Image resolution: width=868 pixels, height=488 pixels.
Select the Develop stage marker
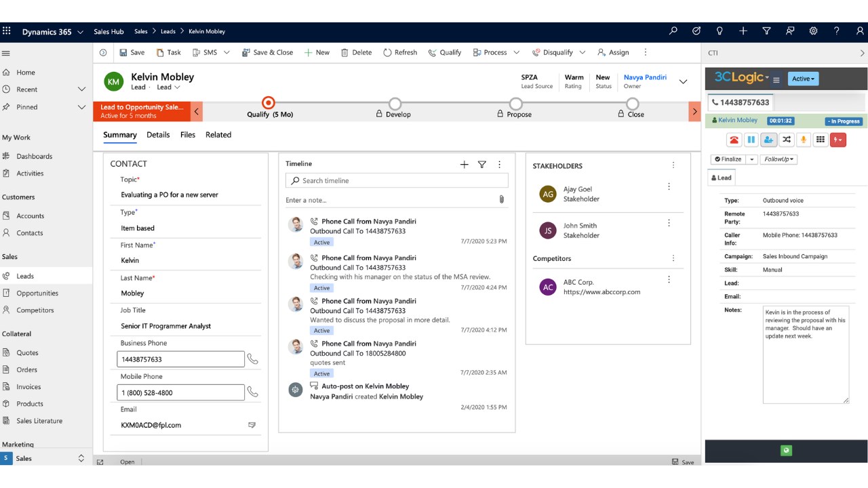(395, 104)
